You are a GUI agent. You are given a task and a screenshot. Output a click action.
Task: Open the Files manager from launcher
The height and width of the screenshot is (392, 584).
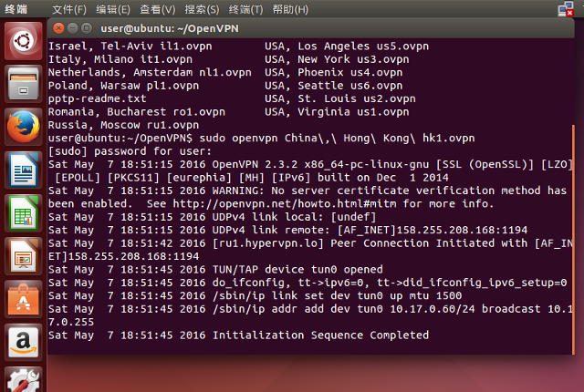(x=23, y=84)
